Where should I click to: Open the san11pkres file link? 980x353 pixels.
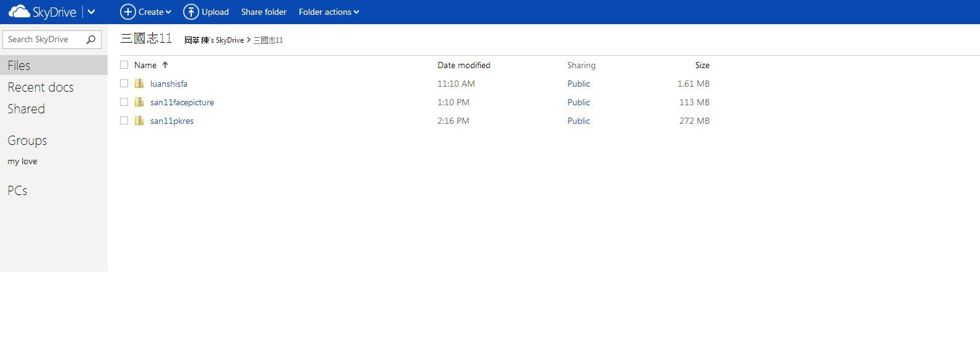pos(172,121)
